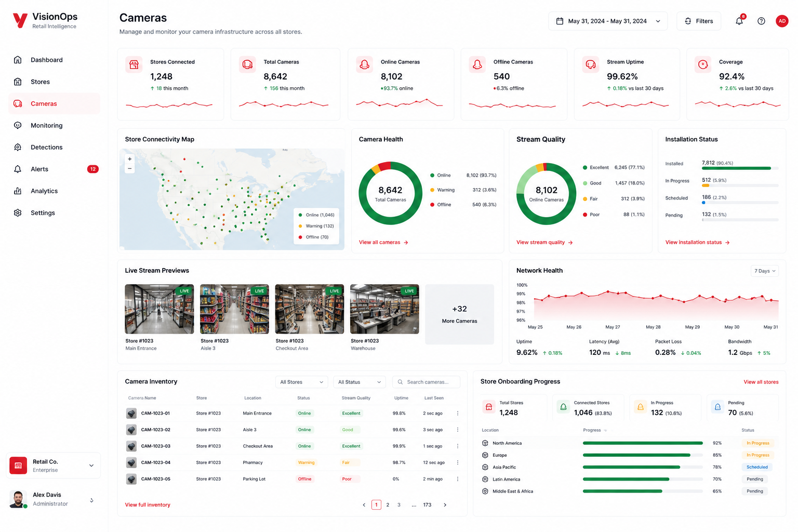Open View installation status link

(x=698, y=242)
